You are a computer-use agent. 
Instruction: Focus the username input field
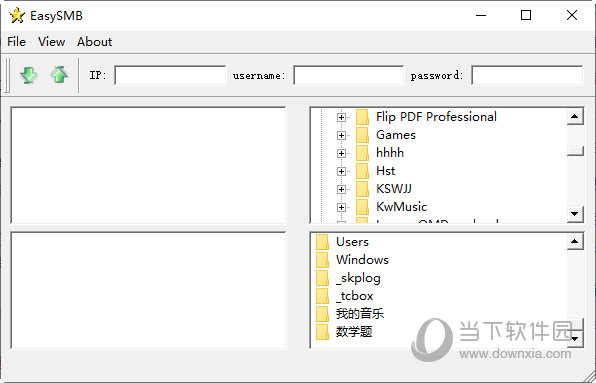349,75
